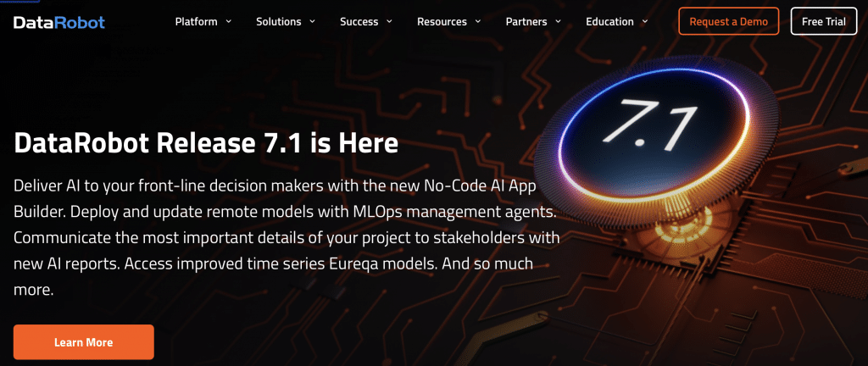Screen dimensions: 868x366
Task: Expand the Resources chevron arrow
Action: pos(478,22)
